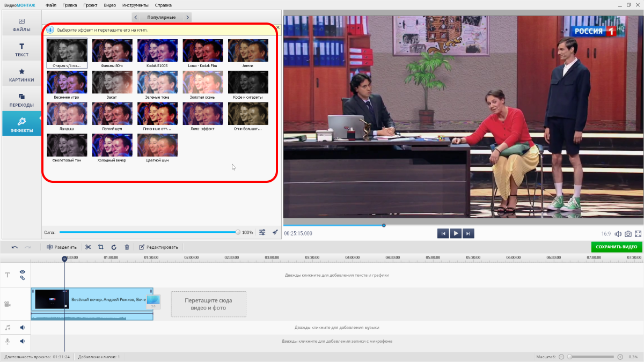
Task: Jump to previous frame button
Action: coord(443,233)
